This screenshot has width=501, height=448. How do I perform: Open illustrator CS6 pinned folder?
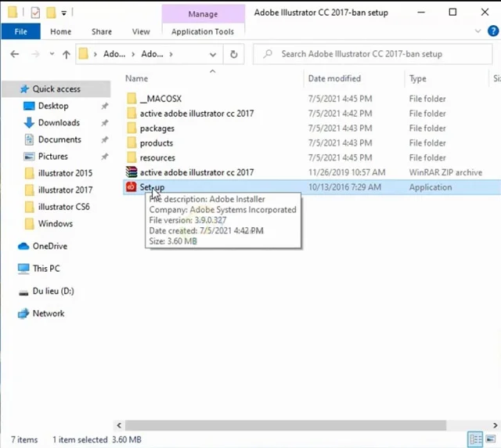tap(63, 207)
